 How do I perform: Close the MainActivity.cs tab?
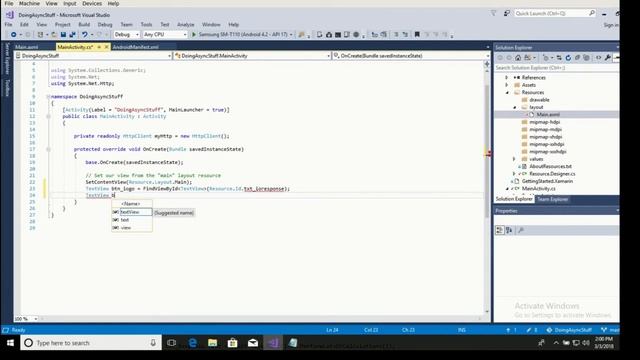click(107, 47)
